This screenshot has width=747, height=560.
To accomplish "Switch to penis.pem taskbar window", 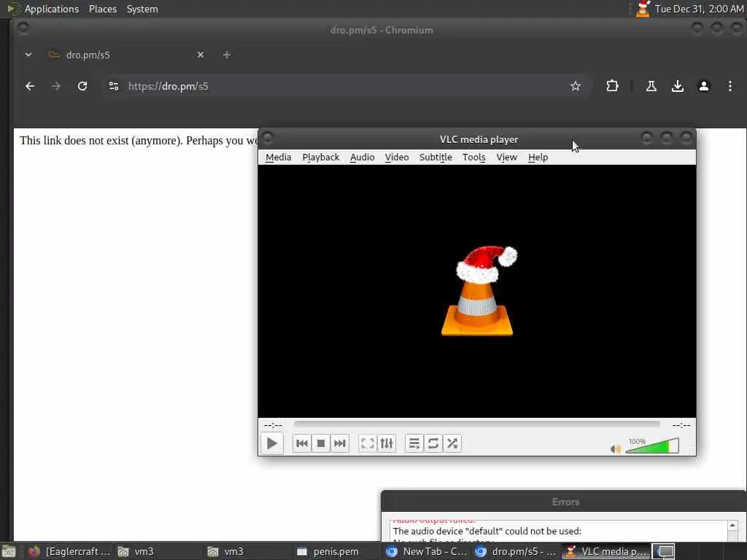I will click(336, 551).
